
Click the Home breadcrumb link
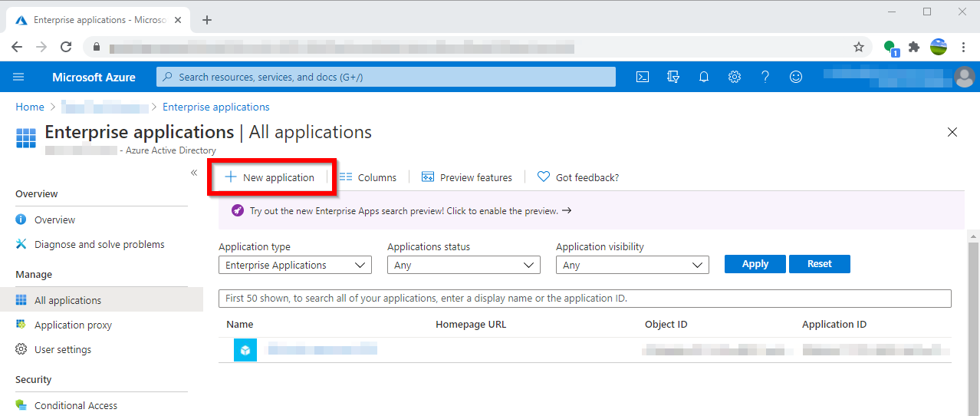pos(30,107)
